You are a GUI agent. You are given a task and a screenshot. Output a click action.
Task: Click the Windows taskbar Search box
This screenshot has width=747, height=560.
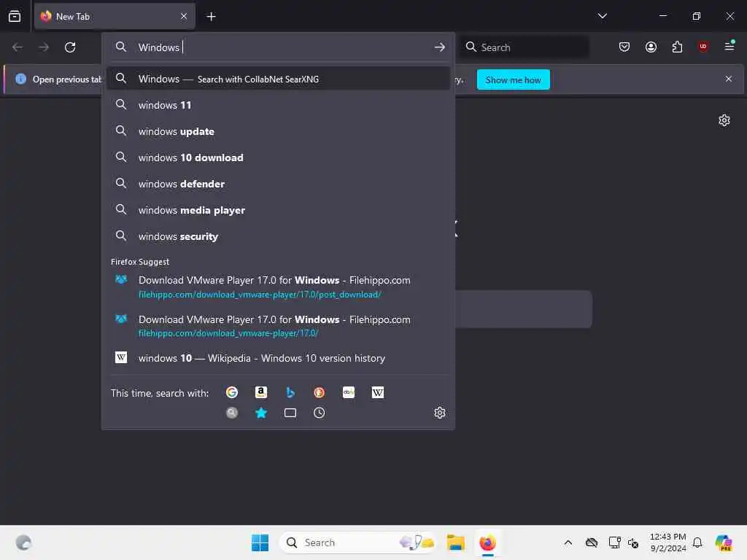[x=357, y=542]
